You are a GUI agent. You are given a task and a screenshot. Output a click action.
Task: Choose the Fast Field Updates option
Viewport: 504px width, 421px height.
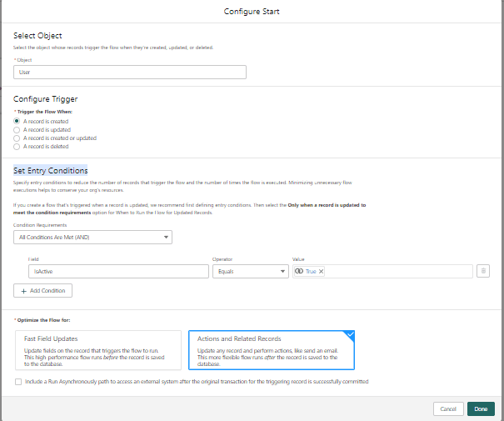pos(98,349)
